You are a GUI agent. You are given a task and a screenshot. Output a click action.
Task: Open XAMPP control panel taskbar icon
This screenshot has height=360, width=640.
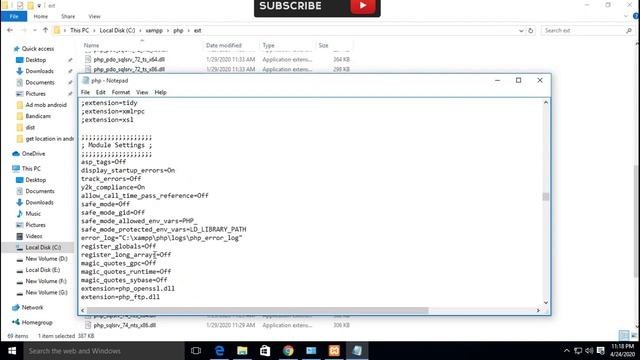tap(334, 351)
